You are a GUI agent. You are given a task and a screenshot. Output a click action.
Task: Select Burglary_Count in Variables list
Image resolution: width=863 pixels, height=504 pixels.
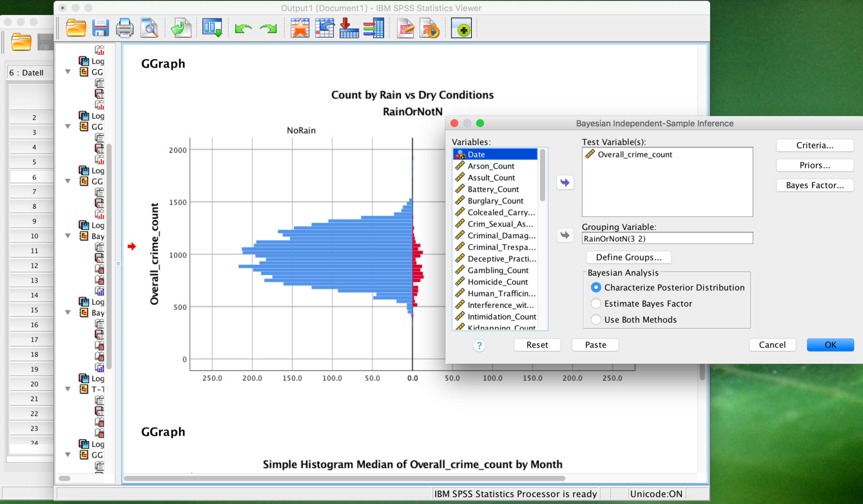point(495,201)
